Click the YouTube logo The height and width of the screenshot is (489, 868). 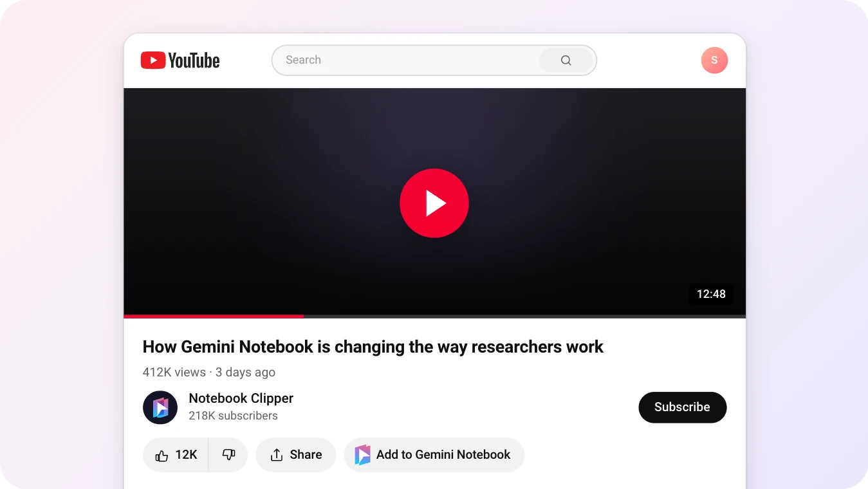[180, 60]
